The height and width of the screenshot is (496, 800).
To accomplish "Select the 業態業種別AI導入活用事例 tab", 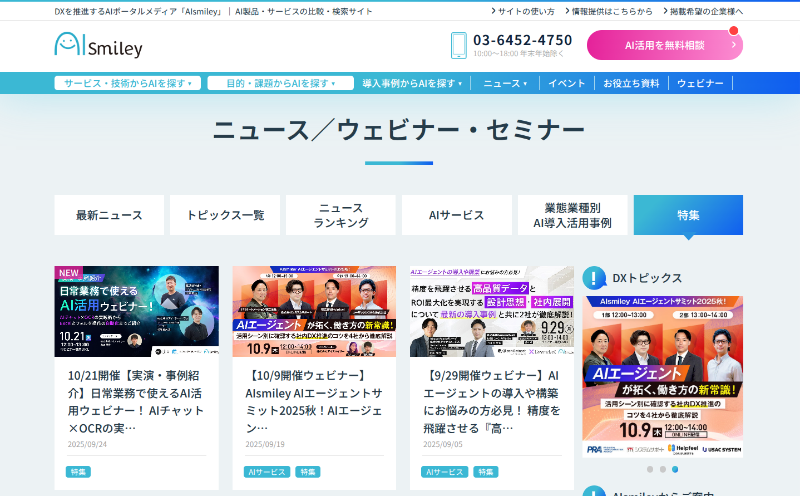I will pos(572,215).
